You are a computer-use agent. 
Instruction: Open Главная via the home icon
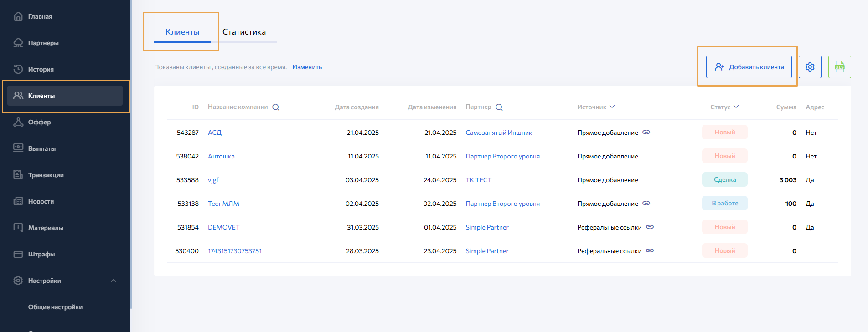click(18, 16)
